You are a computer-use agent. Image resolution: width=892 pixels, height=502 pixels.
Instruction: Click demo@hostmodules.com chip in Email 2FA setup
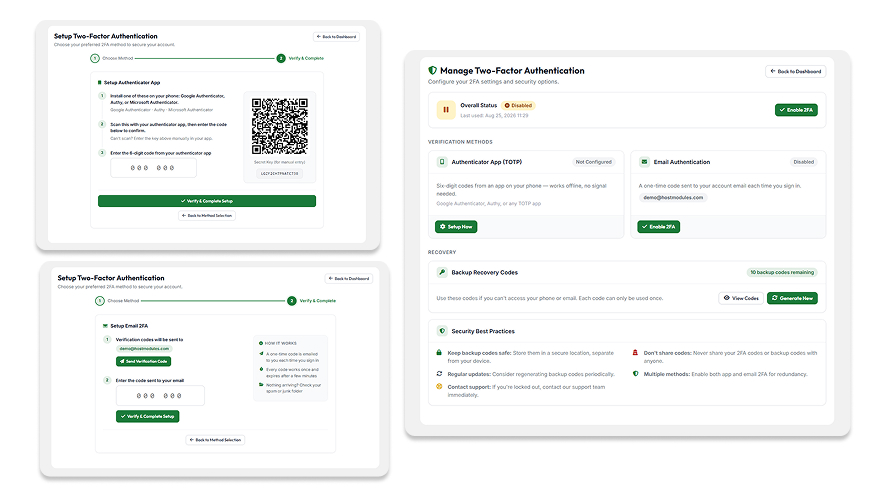(144, 348)
